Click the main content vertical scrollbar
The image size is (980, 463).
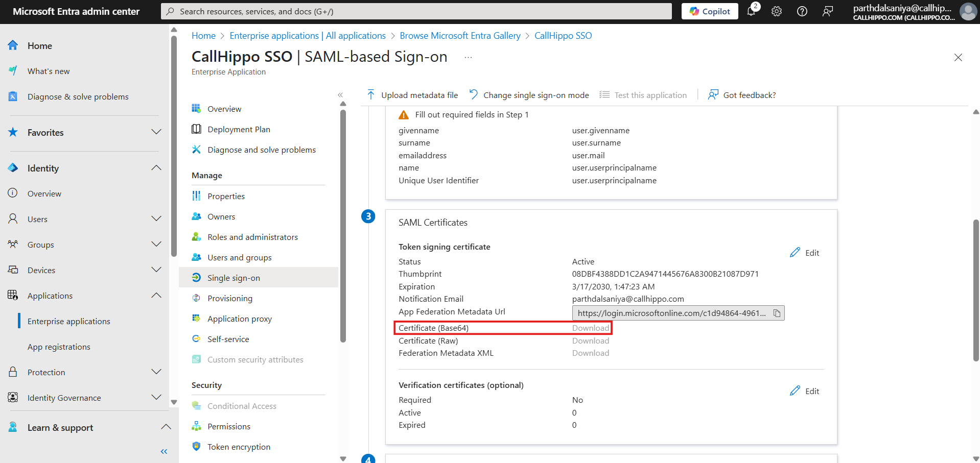976,290
